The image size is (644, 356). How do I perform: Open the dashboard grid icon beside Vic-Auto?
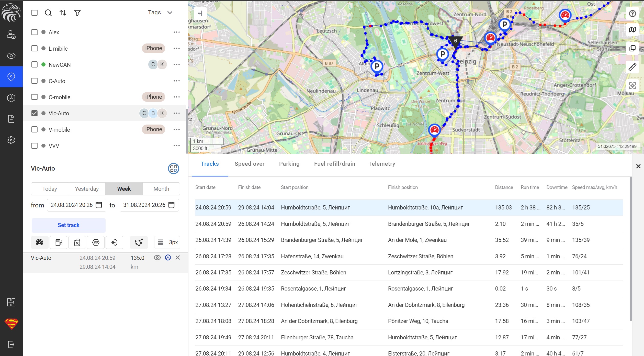pos(174,169)
